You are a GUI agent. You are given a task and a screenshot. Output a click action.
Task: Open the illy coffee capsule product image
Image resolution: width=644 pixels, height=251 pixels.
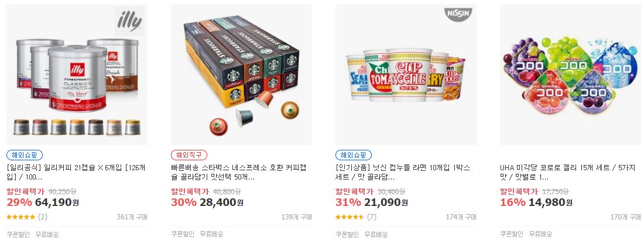click(77, 74)
